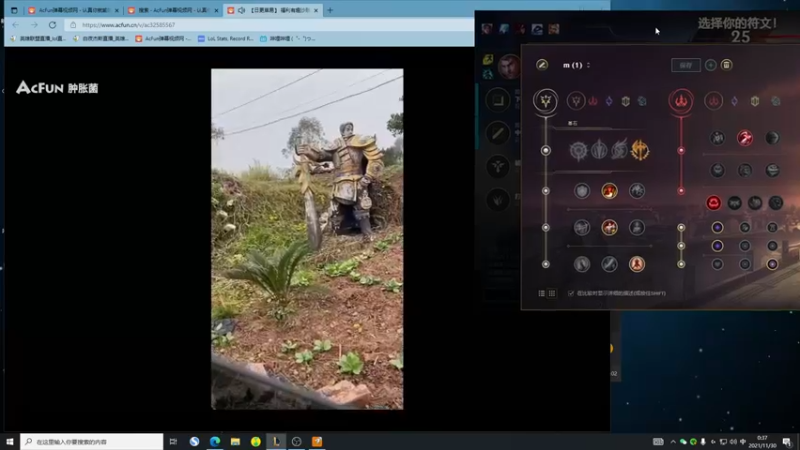Select third-row Magic Resist stat shard
The width and height of the screenshot is (800, 450).
(x=772, y=264)
